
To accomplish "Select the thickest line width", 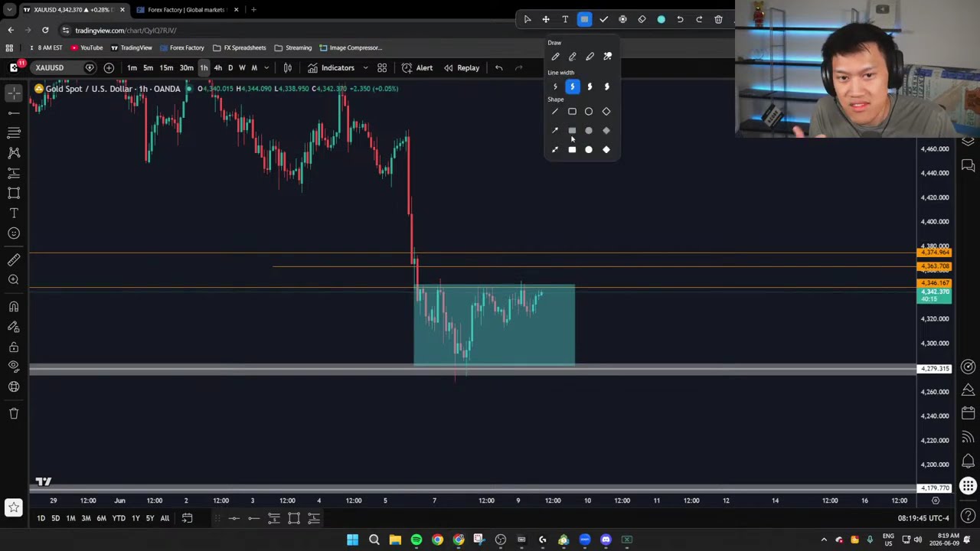I will (x=606, y=86).
